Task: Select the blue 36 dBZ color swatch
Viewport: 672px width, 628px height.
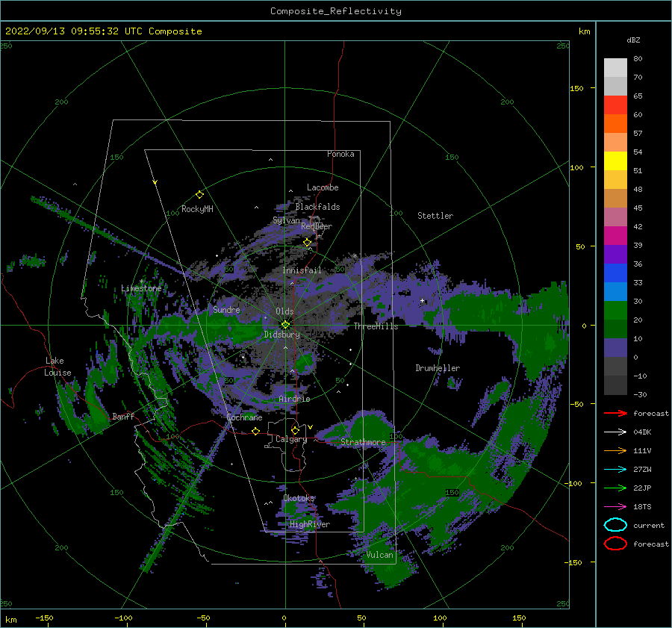Action: coord(615,273)
